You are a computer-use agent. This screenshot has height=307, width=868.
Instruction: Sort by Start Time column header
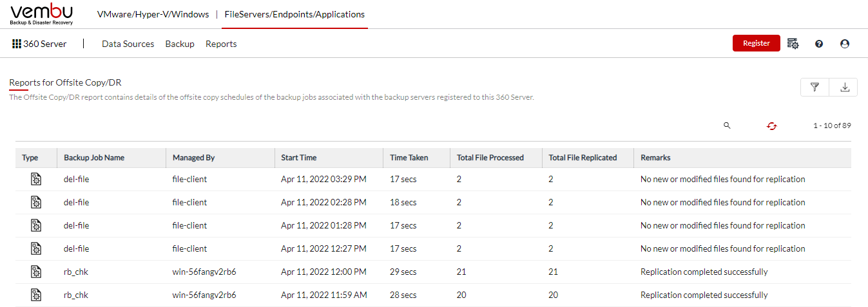299,158
